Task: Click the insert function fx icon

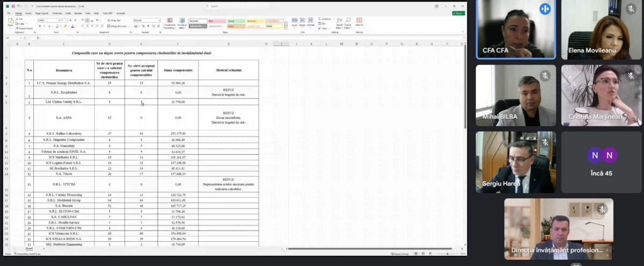Action: [x=38, y=38]
